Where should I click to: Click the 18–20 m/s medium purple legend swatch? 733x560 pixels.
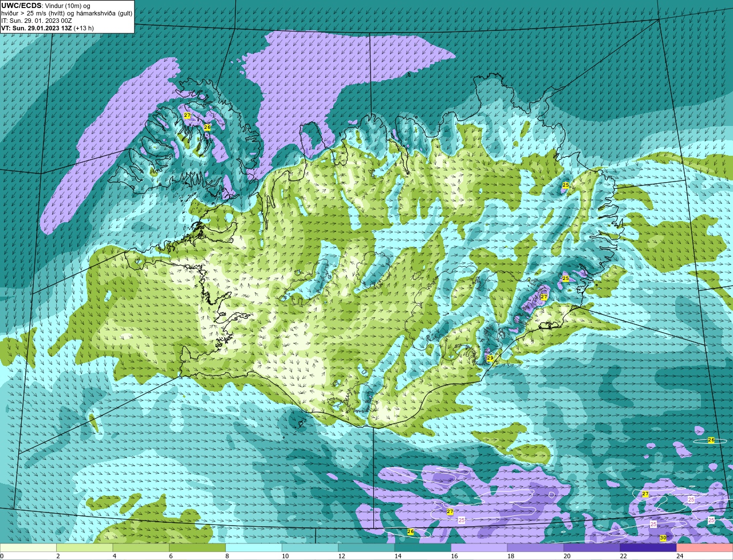(535, 547)
